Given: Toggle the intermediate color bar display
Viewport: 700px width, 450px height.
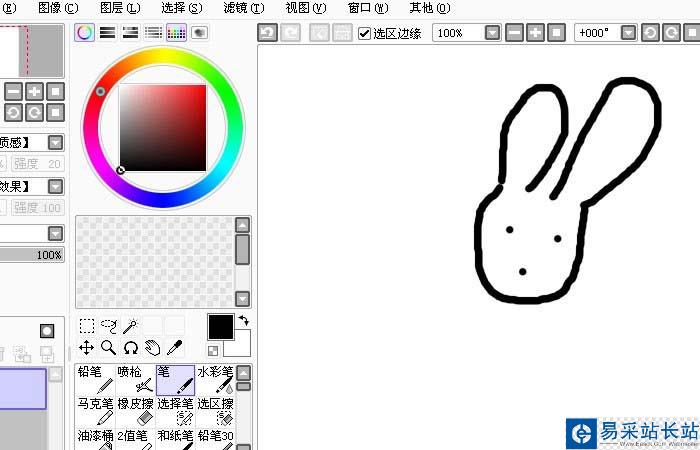Looking at the screenshot, I should click(153, 33).
